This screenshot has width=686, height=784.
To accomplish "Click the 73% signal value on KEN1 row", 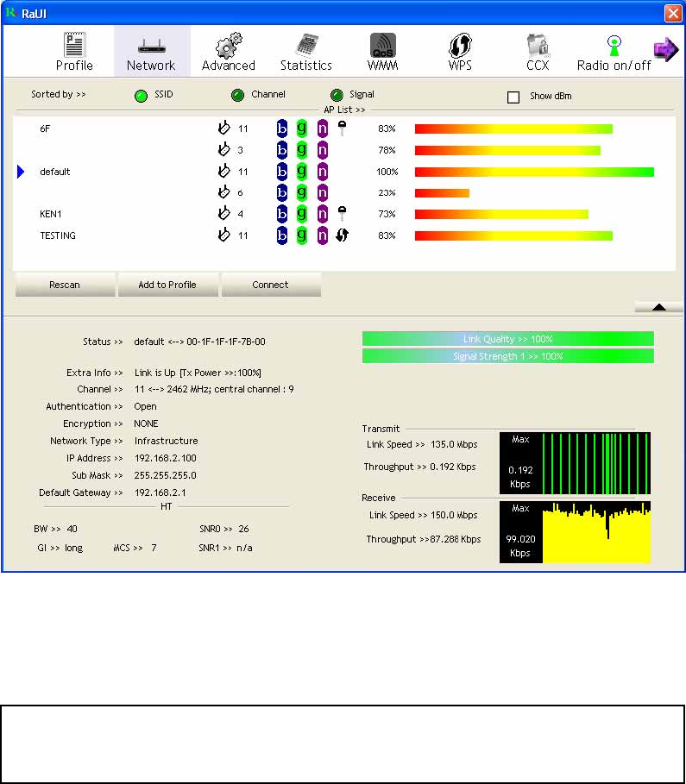I will click(x=387, y=214).
